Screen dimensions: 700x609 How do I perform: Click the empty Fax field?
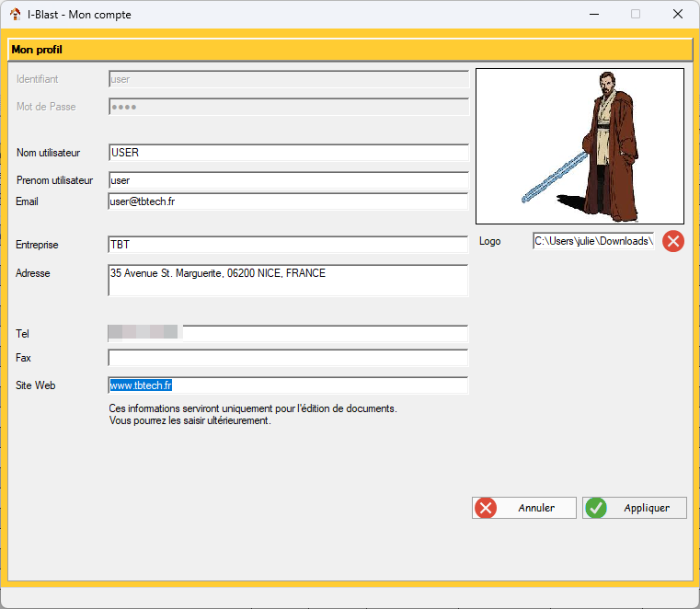(288, 358)
